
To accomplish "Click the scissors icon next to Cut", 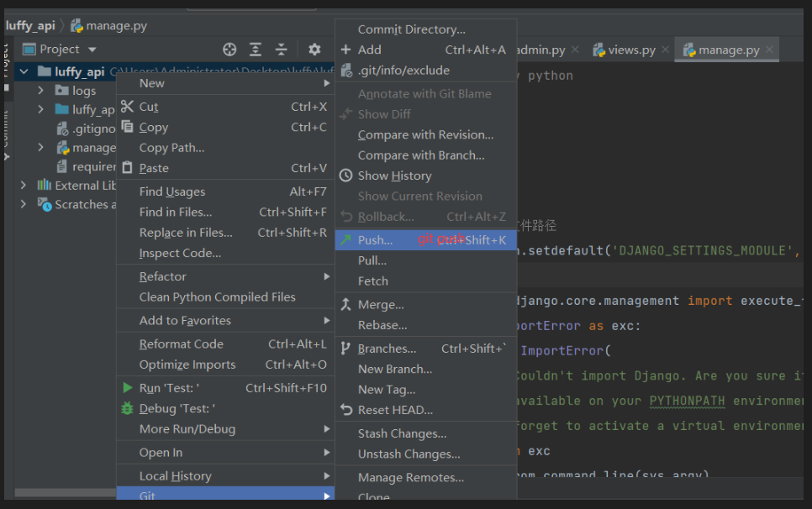I will pos(128,107).
